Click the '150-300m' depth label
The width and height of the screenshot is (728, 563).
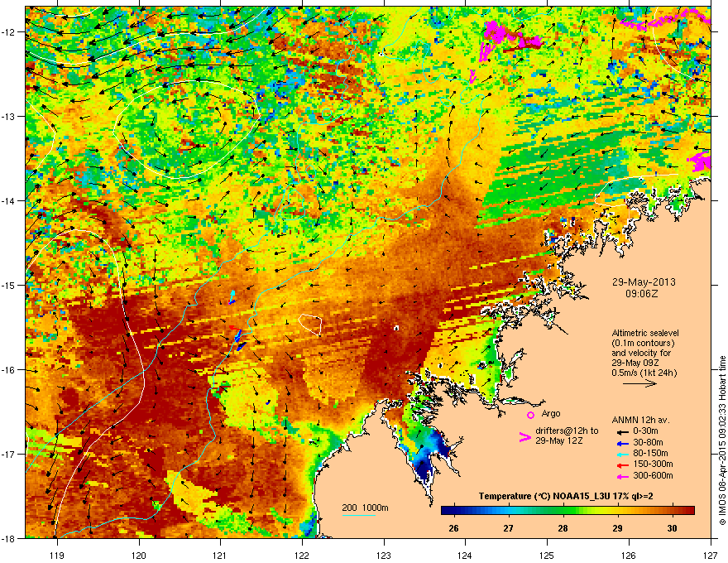pos(653,464)
